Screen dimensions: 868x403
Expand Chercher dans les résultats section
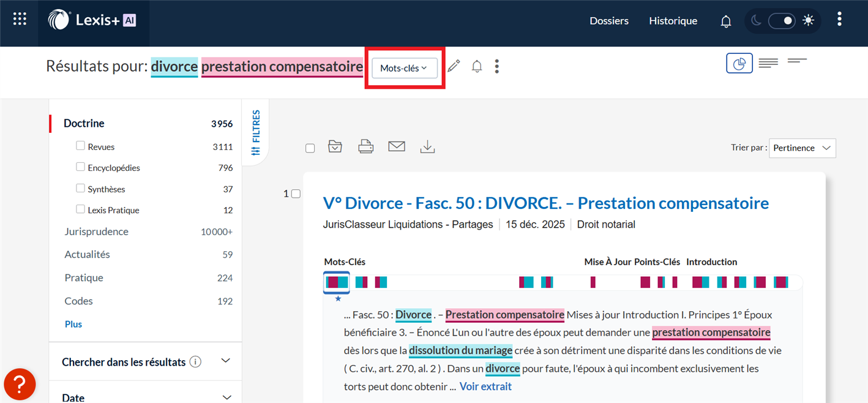pos(225,361)
